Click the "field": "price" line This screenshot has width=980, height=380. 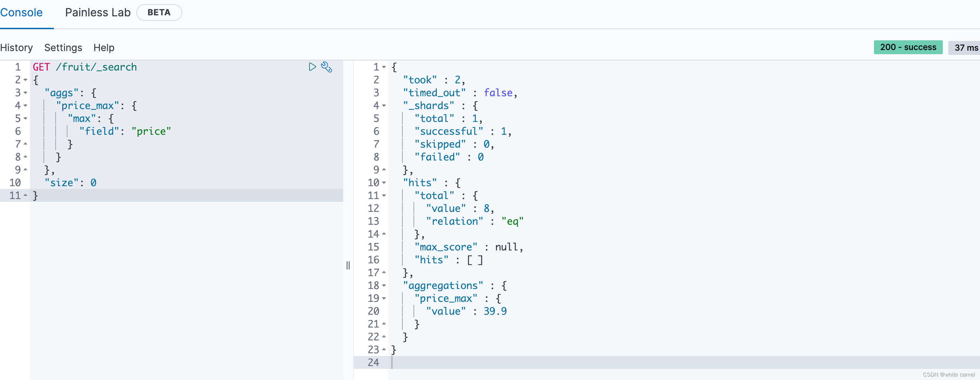click(x=125, y=132)
